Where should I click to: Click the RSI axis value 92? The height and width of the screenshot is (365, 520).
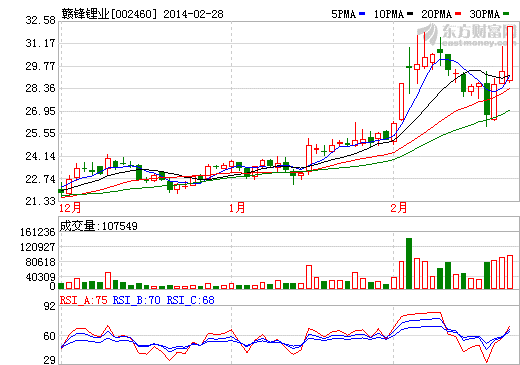(x=50, y=306)
